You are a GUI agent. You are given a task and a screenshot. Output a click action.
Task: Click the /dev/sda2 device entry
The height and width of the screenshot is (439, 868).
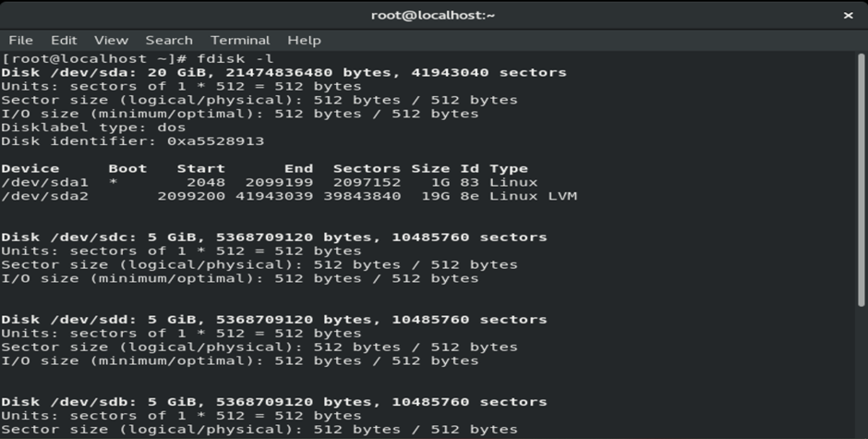tap(44, 196)
